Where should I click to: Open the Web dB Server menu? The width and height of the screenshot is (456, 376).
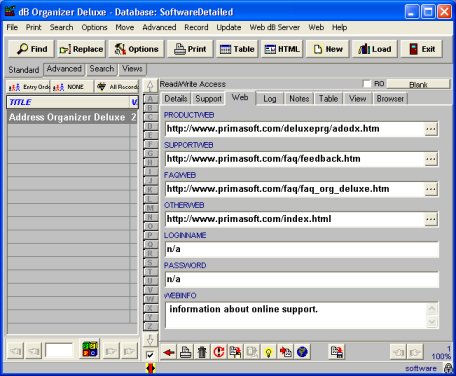[274, 27]
